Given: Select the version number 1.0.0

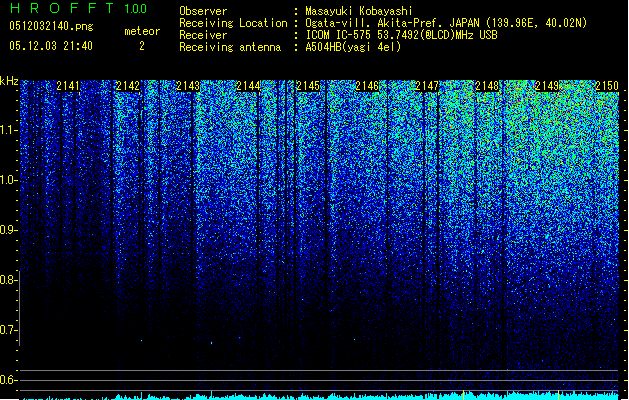Looking at the screenshot, I should pyautogui.click(x=136, y=8).
